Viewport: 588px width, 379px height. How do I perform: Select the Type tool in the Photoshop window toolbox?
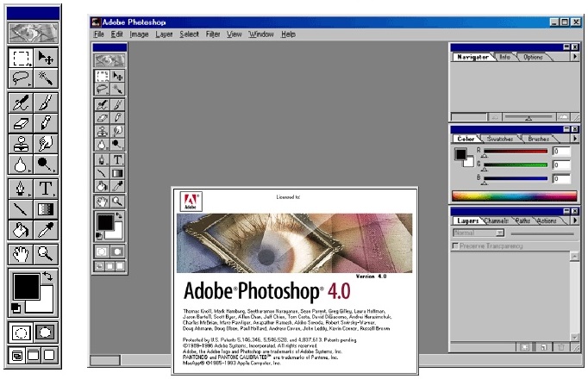coord(117,160)
